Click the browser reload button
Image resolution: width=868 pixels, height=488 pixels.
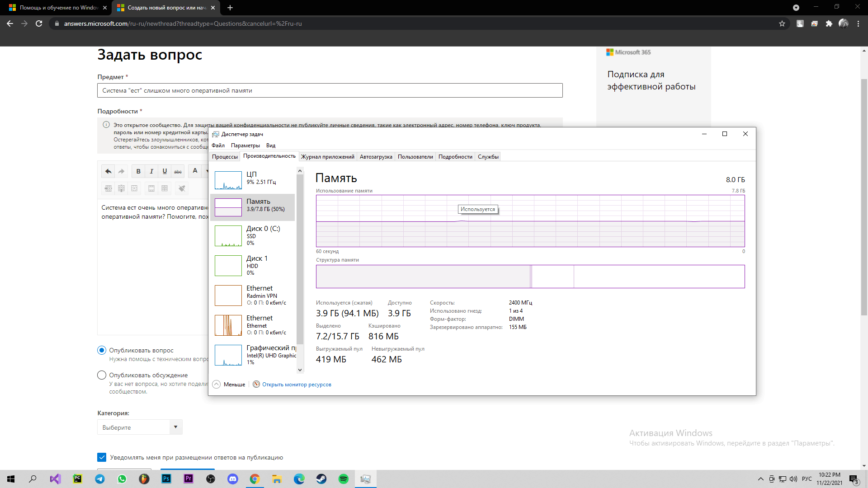39,23
